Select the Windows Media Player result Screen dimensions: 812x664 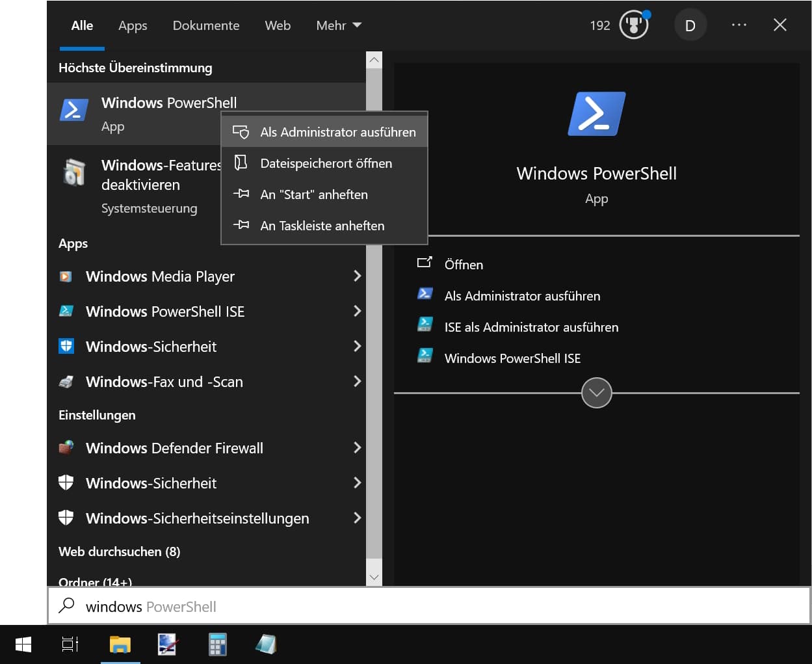(207, 276)
